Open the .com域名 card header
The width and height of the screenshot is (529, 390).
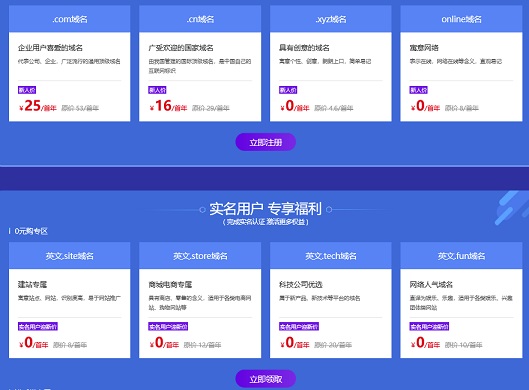[69, 19]
